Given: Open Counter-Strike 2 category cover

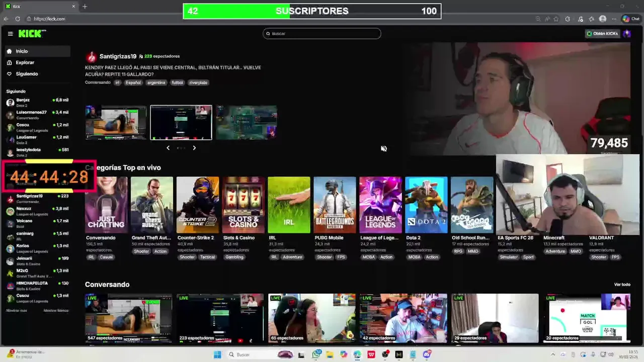Looking at the screenshot, I should (x=198, y=205).
